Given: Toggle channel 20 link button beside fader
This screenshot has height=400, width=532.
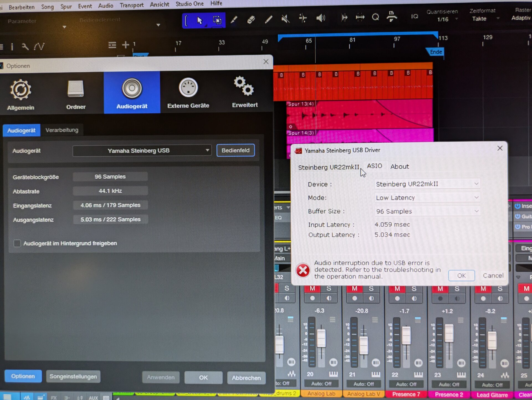Looking at the screenshot, I should click(333, 362).
